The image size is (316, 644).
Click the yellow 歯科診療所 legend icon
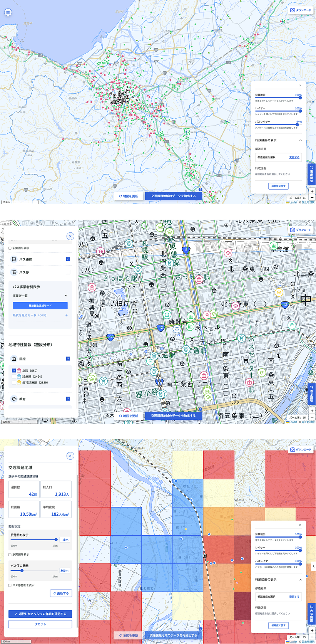click(19, 383)
